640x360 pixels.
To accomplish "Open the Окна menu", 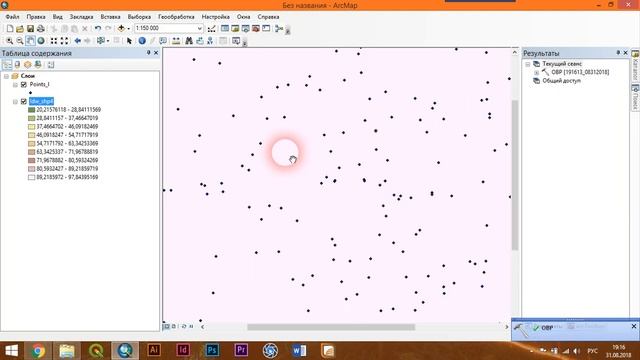I will (x=244, y=17).
